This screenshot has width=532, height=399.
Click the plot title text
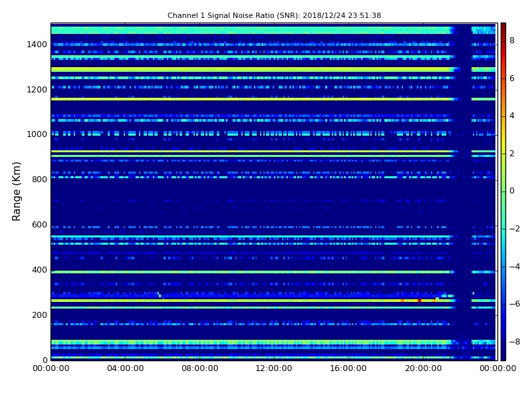tap(274, 15)
